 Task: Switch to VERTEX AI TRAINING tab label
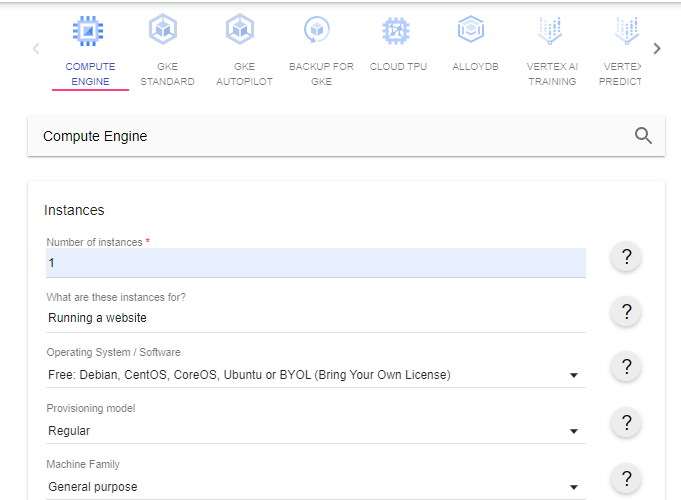[552, 74]
